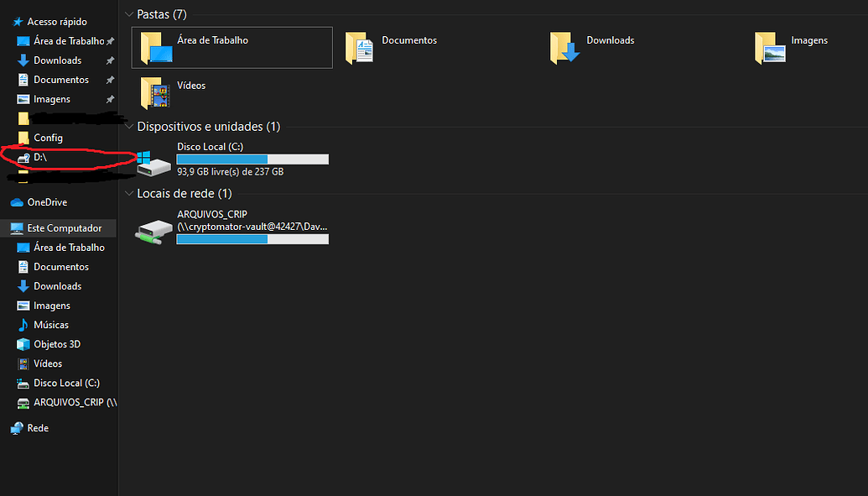Select the Vídeos folder tile icon

155,92
